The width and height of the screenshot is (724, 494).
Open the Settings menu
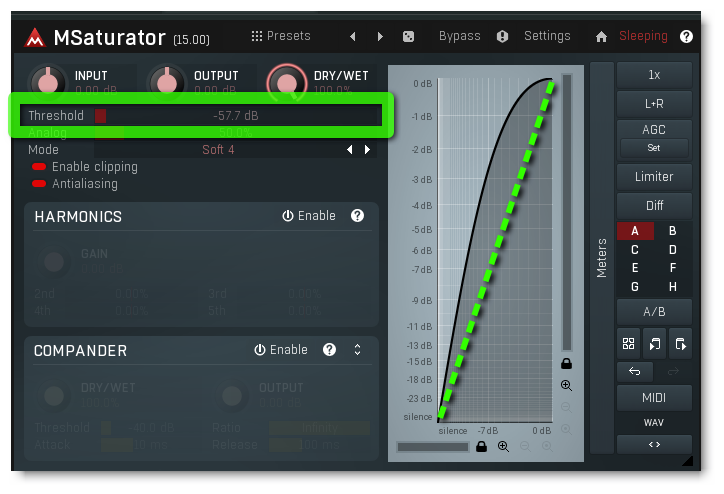click(547, 36)
